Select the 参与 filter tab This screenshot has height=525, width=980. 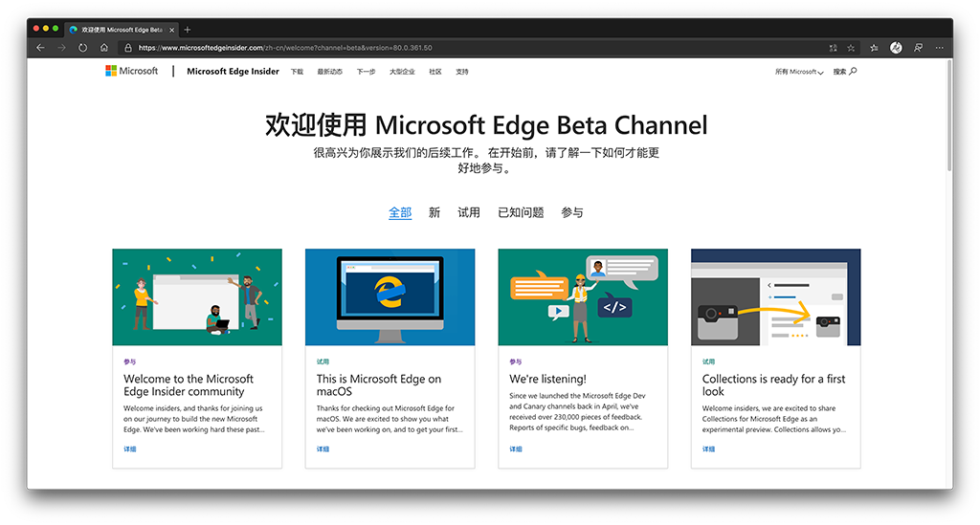pyautogui.click(x=572, y=213)
